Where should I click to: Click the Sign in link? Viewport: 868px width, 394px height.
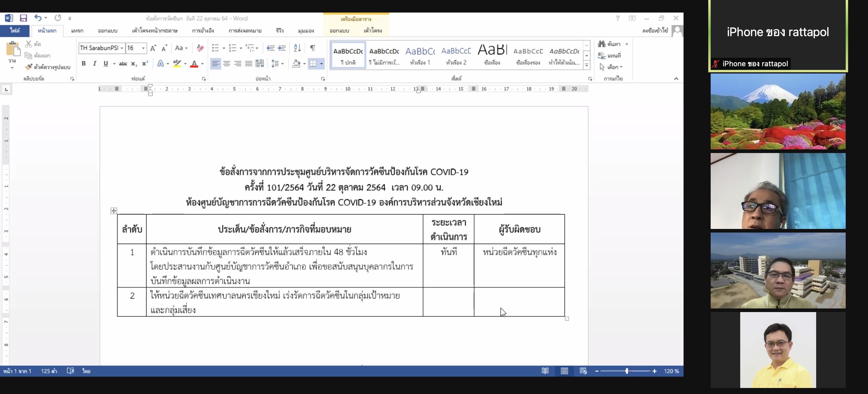pyautogui.click(x=655, y=30)
